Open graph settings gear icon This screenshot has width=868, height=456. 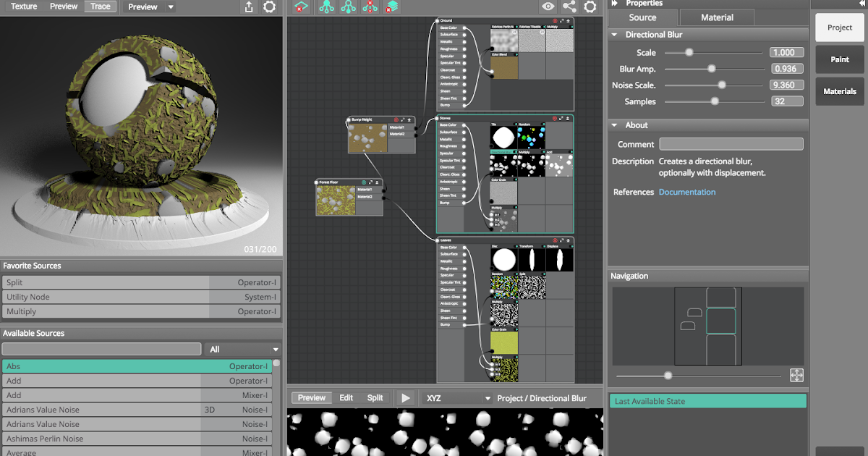click(x=590, y=7)
